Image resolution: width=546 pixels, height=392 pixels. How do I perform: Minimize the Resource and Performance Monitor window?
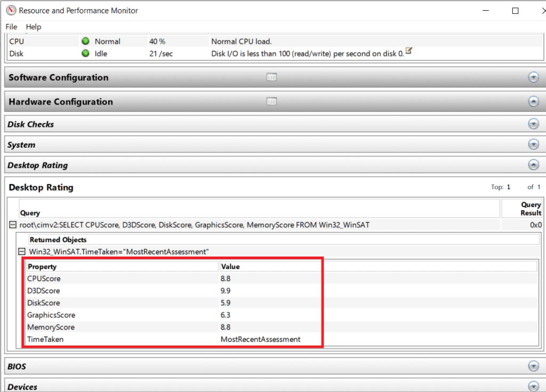486,11
